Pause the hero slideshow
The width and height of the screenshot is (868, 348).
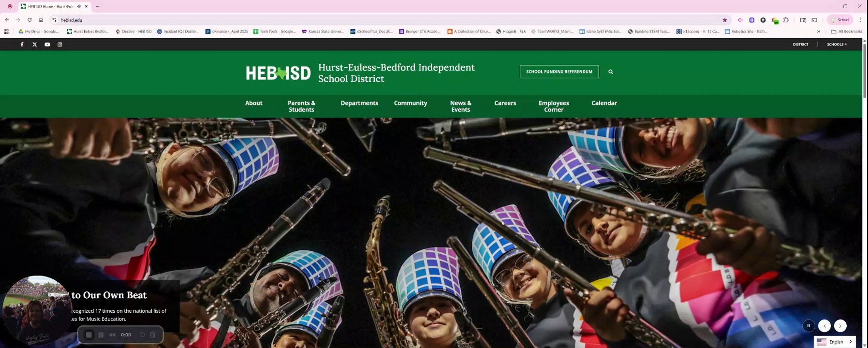click(x=809, y=326)
